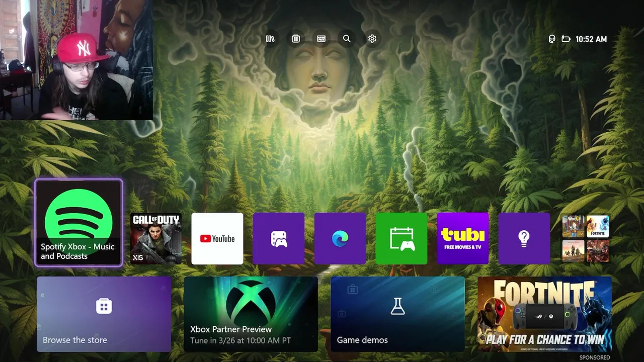The height and width of the screenshot is (362, 644).
Task: Check the 10:52 AM clock
Action: 591,39
